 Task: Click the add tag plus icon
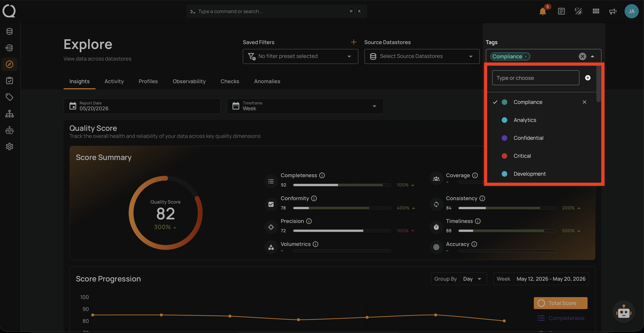click(588, 78)
